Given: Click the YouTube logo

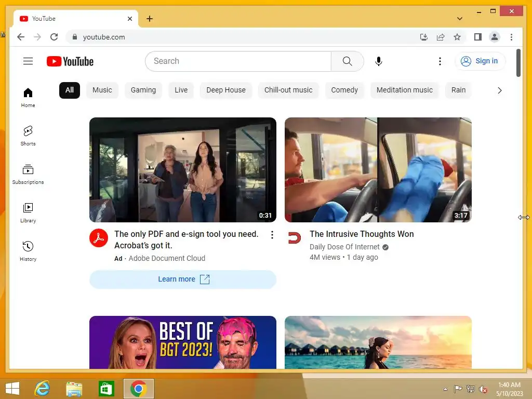Looking at the screenshot, I should (70, 61).
